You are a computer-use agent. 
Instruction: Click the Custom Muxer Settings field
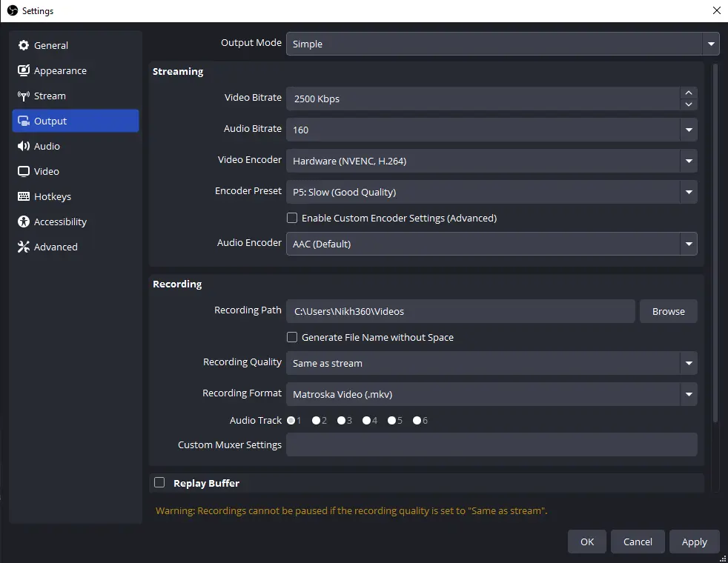click(x=492, y=444)
